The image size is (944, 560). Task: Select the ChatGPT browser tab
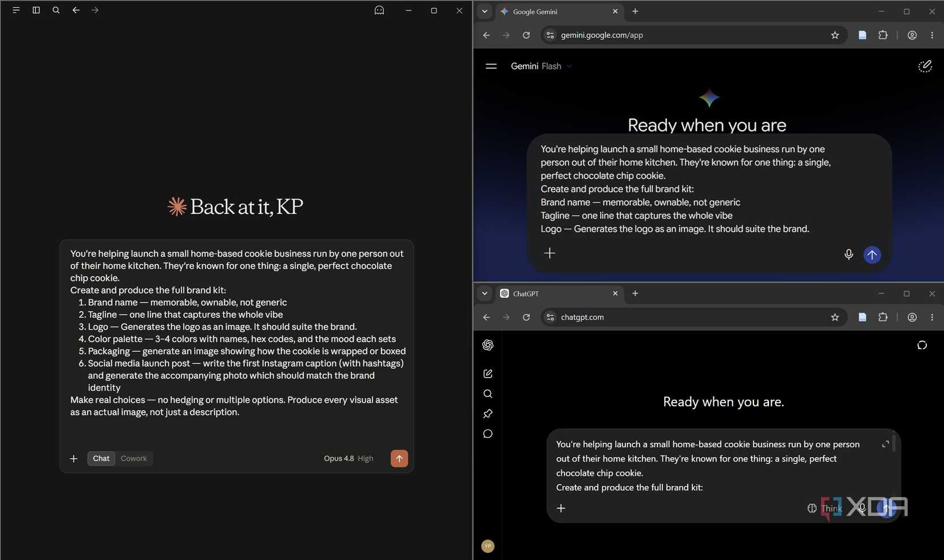[x=560, y=293]
